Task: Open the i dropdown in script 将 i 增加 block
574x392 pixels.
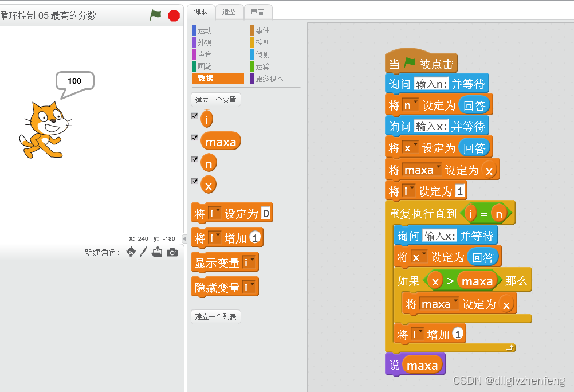Action: click(417, 334)
